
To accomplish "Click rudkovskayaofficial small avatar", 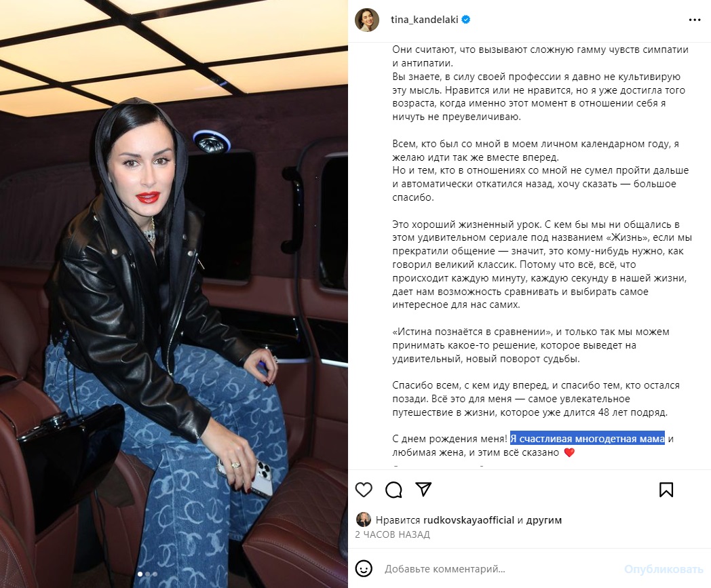I will pos(364,520).
